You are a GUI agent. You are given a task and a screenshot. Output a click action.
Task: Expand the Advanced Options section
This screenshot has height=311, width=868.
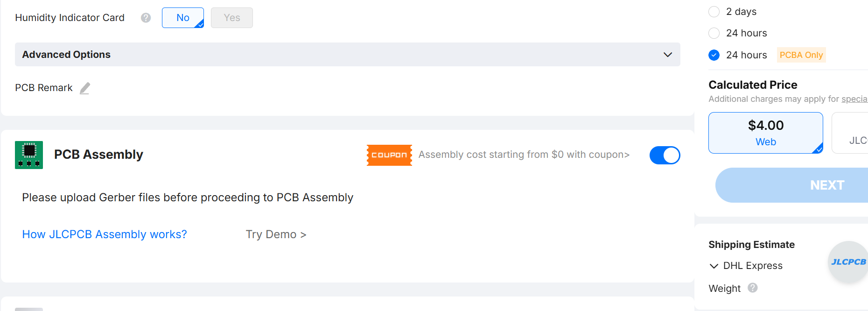[x=347, y=55]
